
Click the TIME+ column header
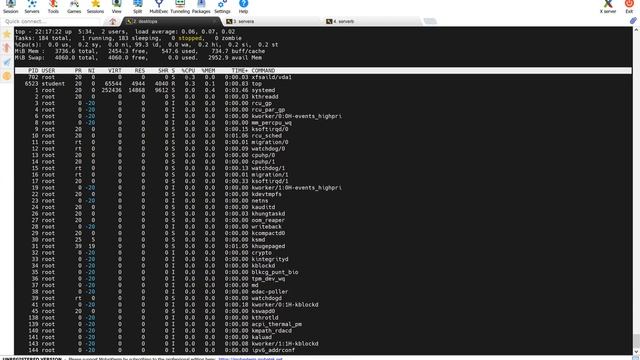tap(240, 71)
